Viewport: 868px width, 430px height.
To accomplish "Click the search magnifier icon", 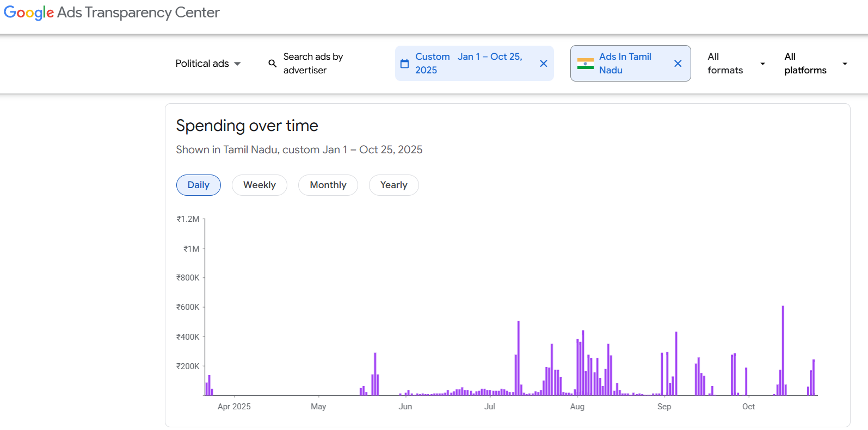I will point(273,64).
